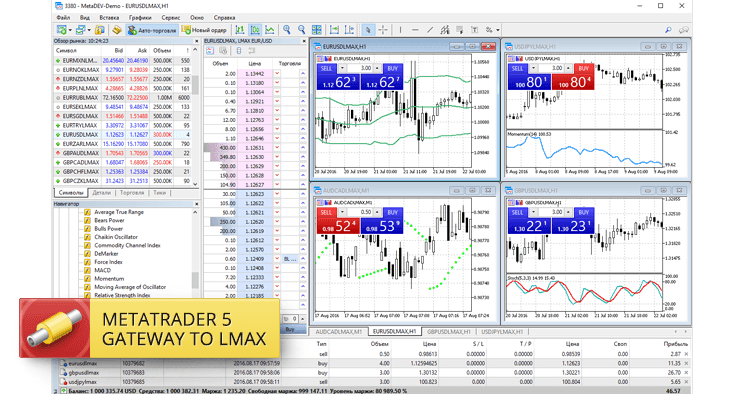Select MACD indicator in Navigator

point(103,270)
